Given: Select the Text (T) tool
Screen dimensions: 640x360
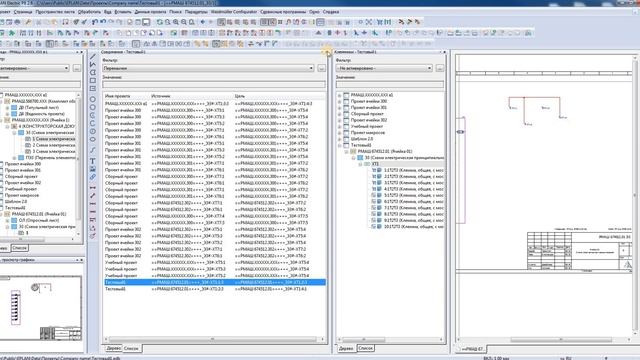Looking at the screenshot, I should click(93, 161).
